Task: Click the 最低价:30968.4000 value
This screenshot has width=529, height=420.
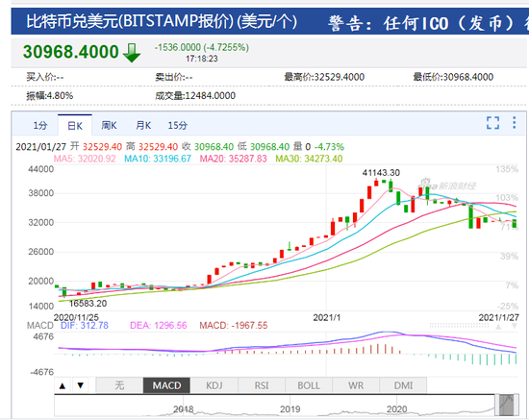Action: (x=453, y=77)
